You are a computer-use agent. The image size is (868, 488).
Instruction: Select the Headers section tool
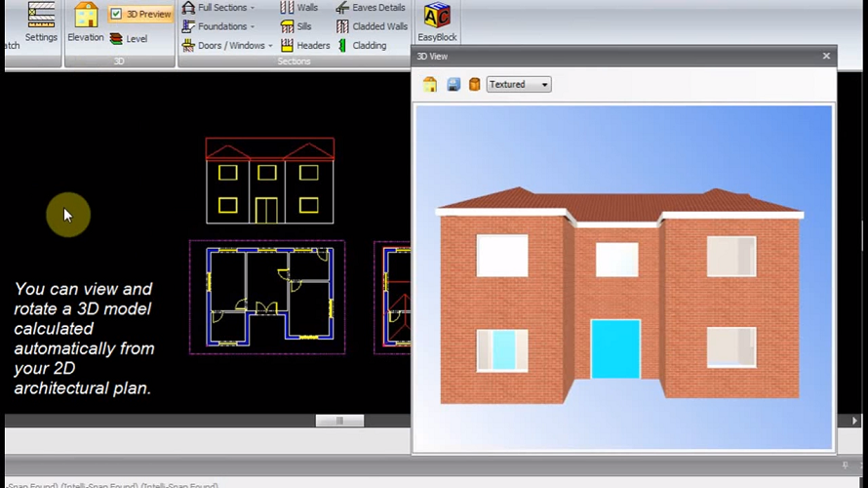(305, 45)
